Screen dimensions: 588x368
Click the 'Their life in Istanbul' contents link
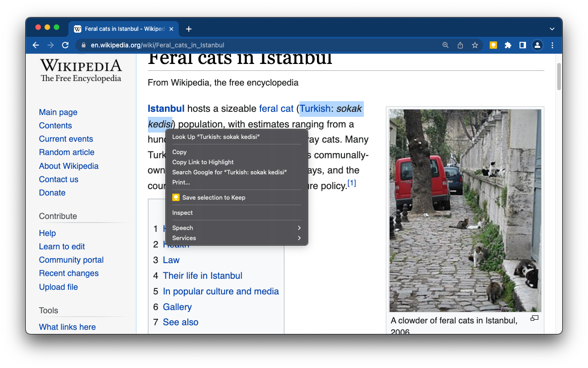[x=203, y=276]
